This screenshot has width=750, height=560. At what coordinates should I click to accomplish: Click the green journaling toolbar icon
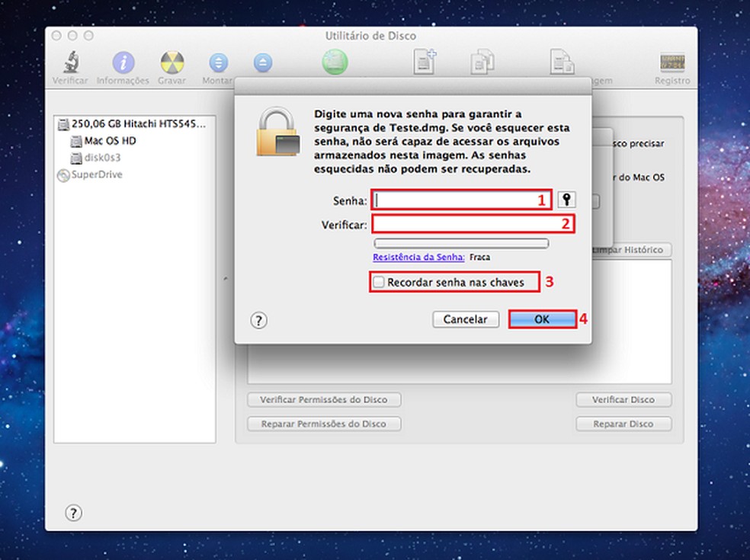335,62
